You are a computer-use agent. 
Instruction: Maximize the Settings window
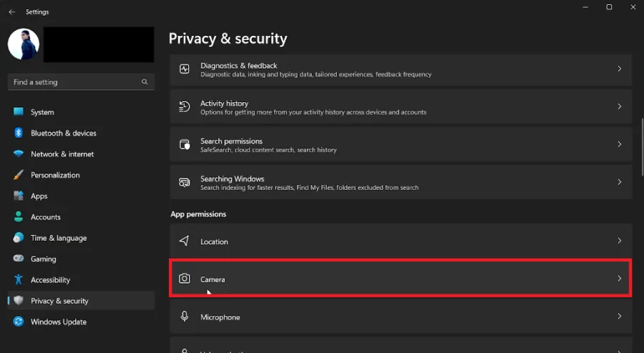coord(609,7)
